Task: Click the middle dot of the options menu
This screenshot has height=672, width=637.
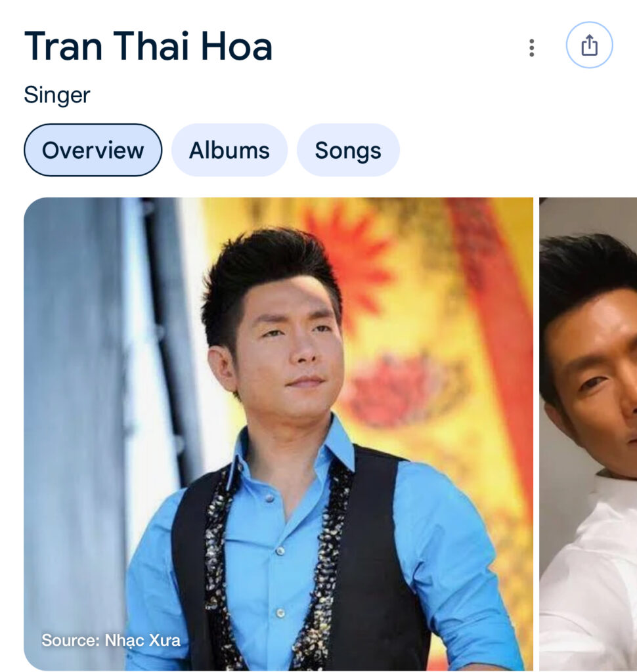Action: pos(531,47)
